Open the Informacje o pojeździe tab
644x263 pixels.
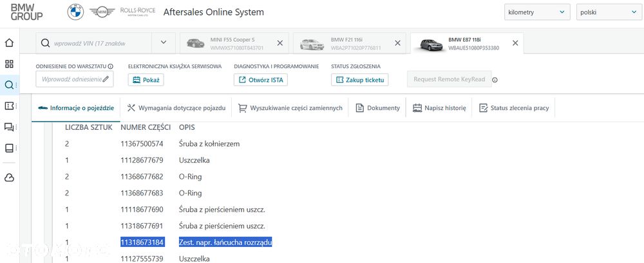pyautogui.click(x=76, y=108)
